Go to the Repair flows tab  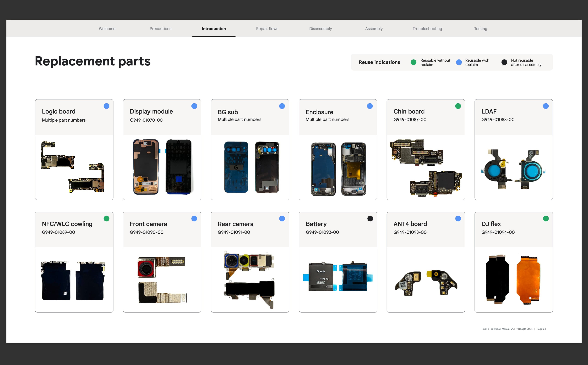tap(267, 29)
